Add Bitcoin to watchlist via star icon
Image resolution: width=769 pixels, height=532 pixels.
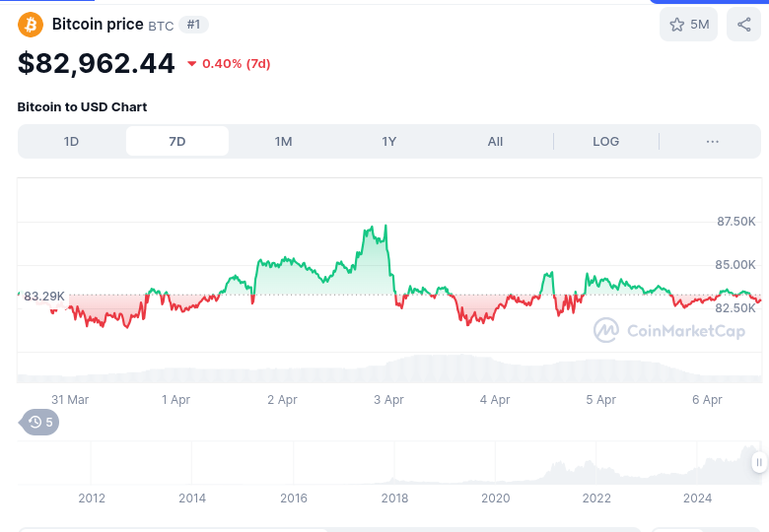tap(688, 25)
